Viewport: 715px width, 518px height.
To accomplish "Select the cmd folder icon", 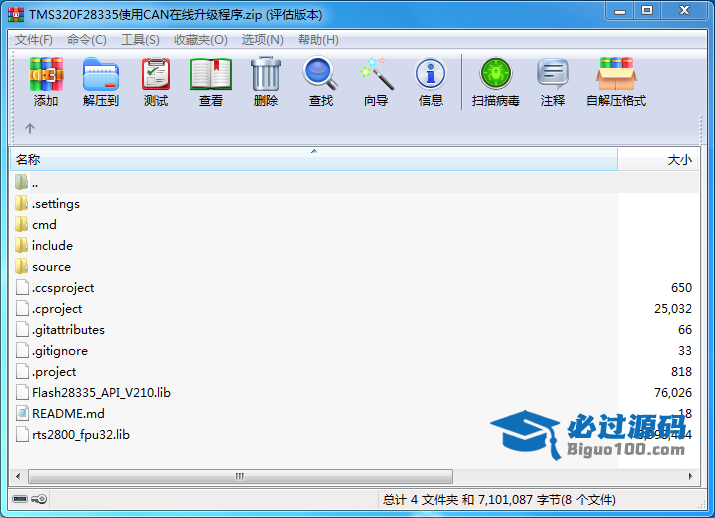I will pos(21,224).
